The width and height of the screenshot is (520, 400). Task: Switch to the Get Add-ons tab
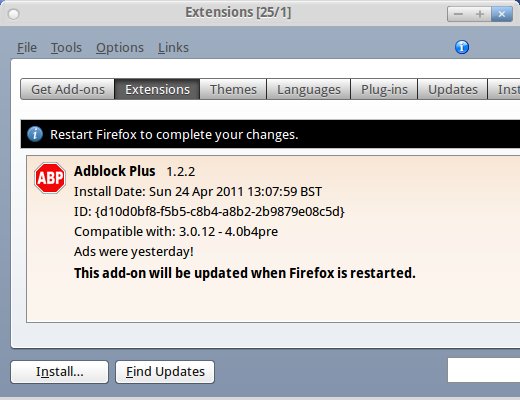tap(68, 89)
